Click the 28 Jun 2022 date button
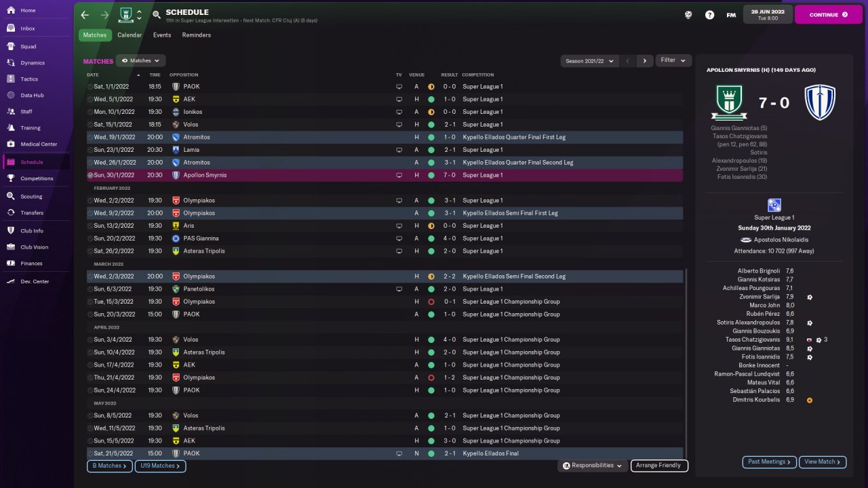 768,14
